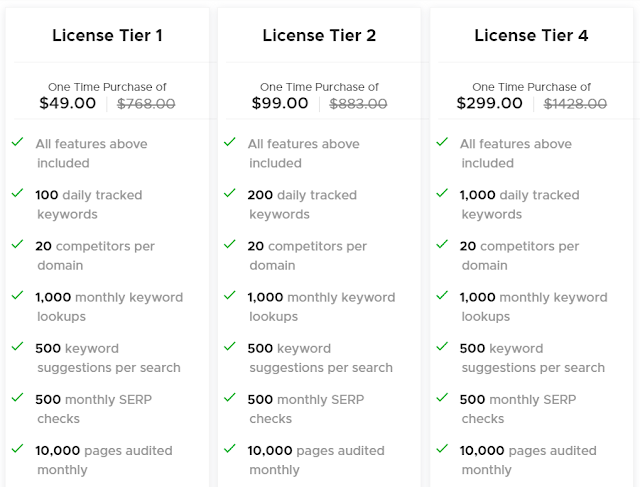This screenshot has height=487, width=640.
Task: Click the checkmark by Tier 1 All features above included
Action: click(x=17, y=142)
